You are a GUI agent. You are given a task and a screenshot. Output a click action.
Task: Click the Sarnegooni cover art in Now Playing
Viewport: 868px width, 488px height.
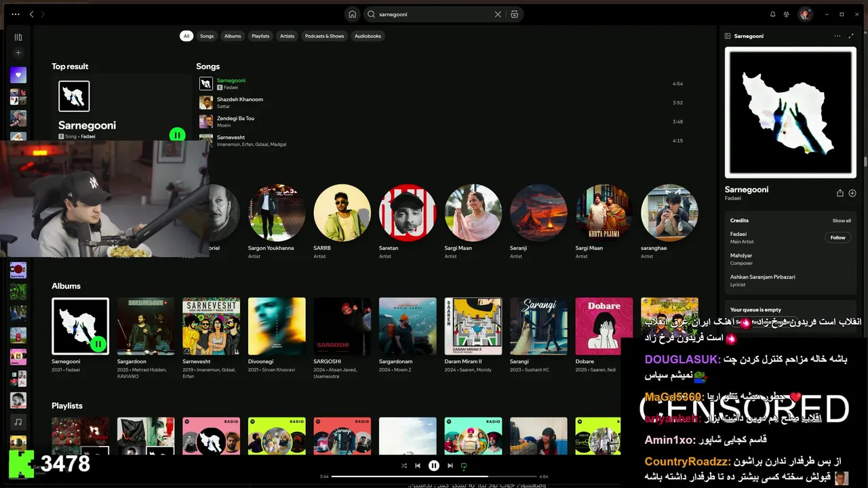[791, 113]
